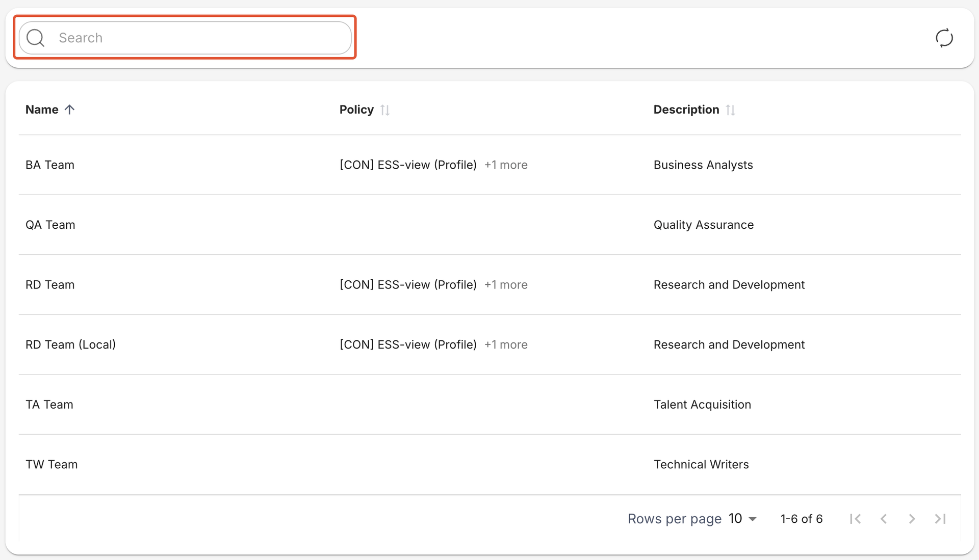Go to previous page arrow
Screen dimensions: 979x560
click(x=884, y=519)
